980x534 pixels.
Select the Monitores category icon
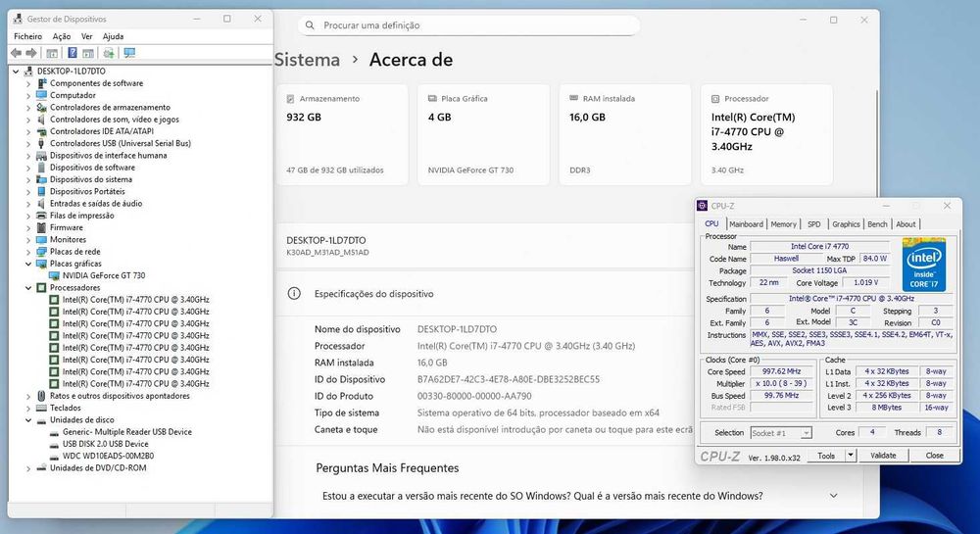coord(42,239)
